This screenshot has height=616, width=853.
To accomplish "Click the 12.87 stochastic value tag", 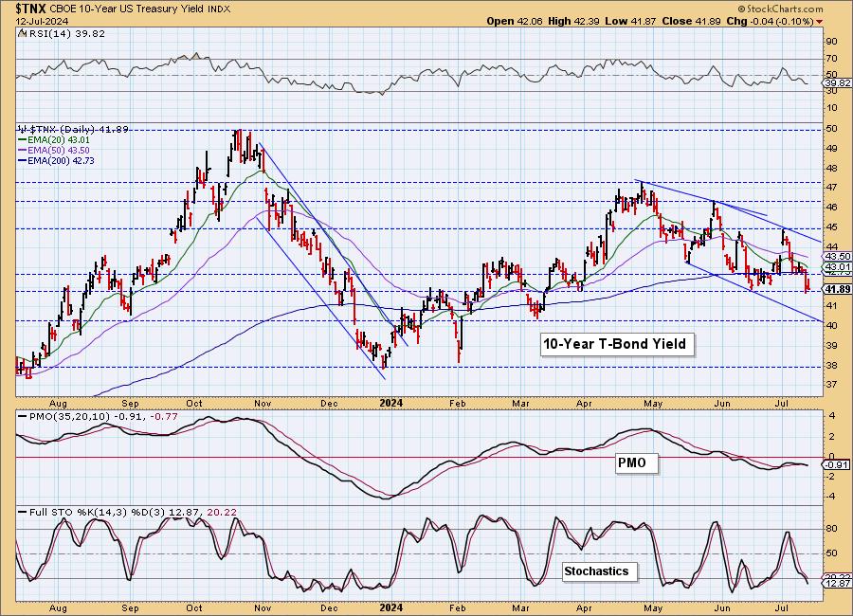I will pyautogui.click(x=837, y=584).
